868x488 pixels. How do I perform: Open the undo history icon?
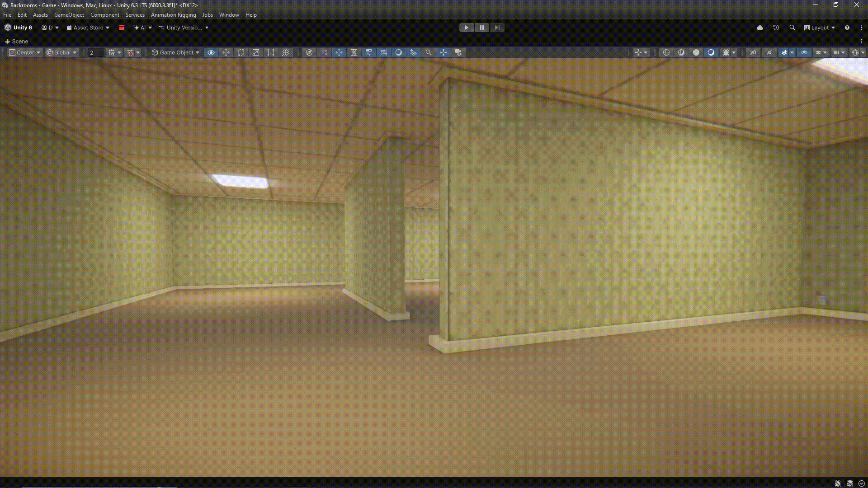(776, 28)
